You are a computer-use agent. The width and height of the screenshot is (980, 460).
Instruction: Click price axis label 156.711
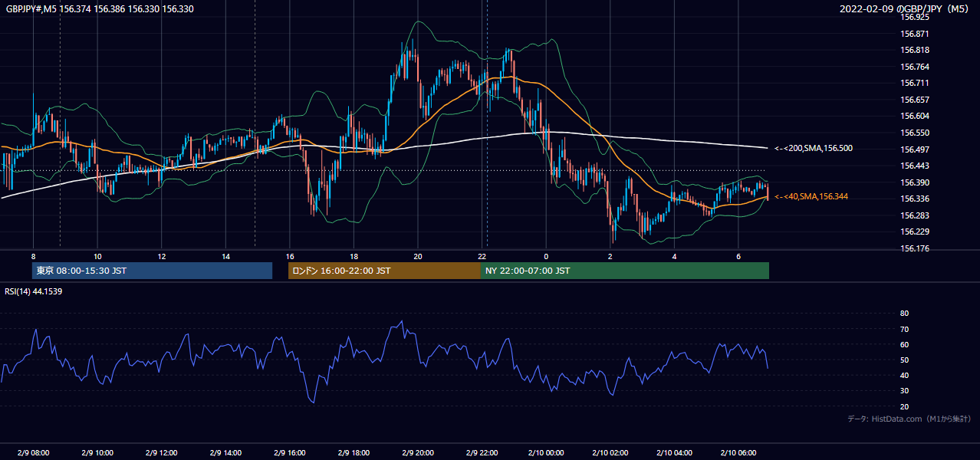coord(915,83)
